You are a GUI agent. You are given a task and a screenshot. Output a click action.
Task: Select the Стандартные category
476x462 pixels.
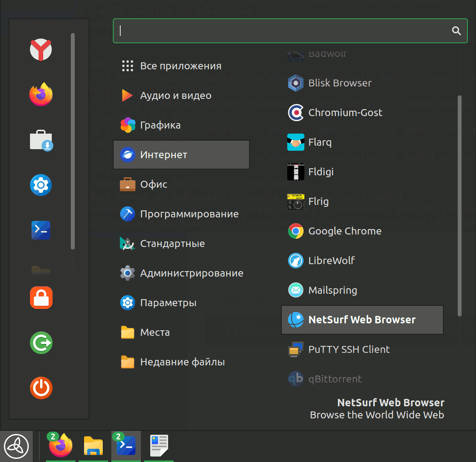[181, 243]
